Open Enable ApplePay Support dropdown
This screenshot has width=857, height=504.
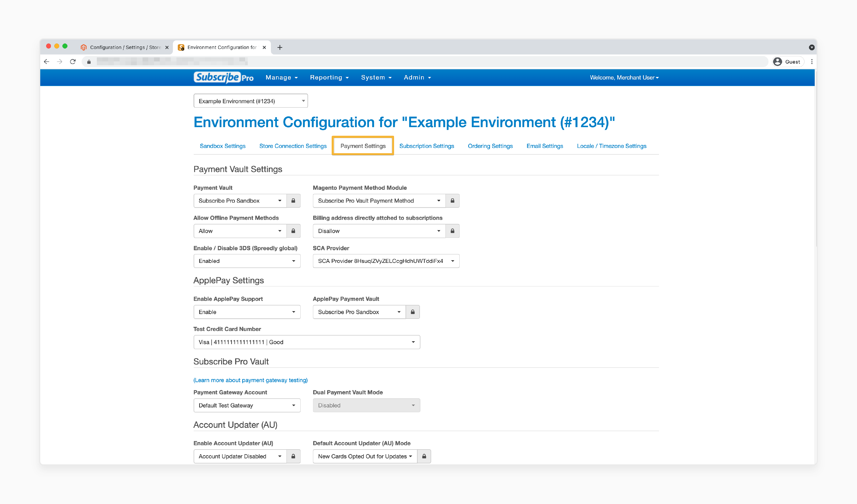click(247, 312)
